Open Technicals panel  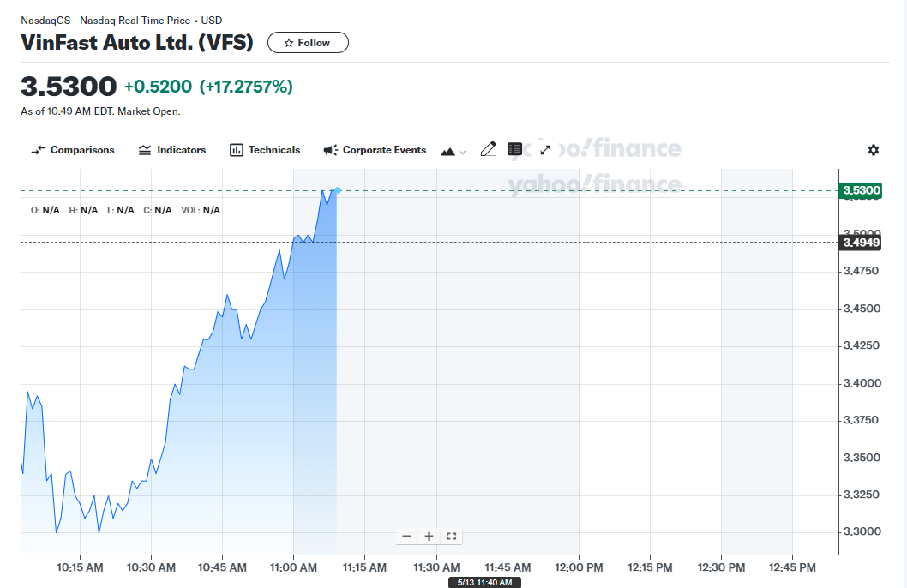point(265,150)
